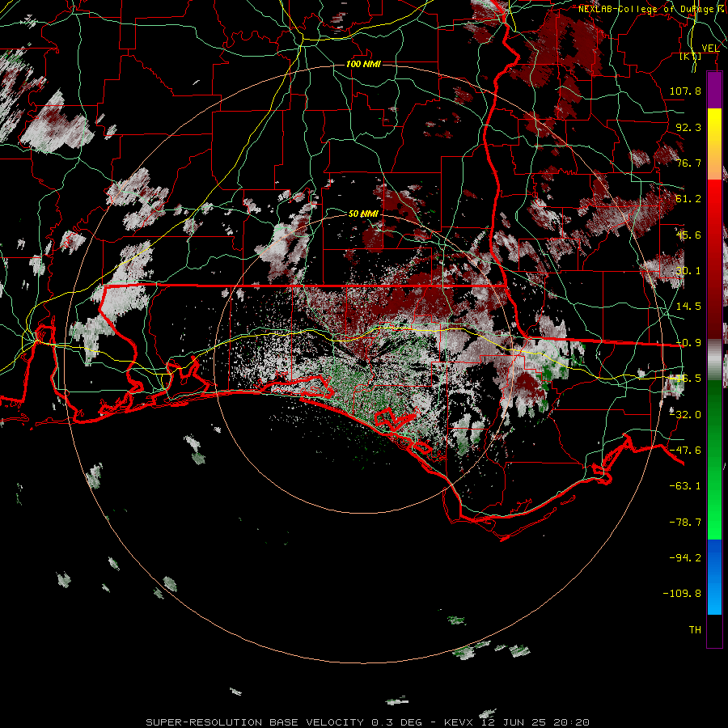Click the -0.9 velocity scale value
Viewport: 728px width, 728px height.
click(x=688, y=343)
